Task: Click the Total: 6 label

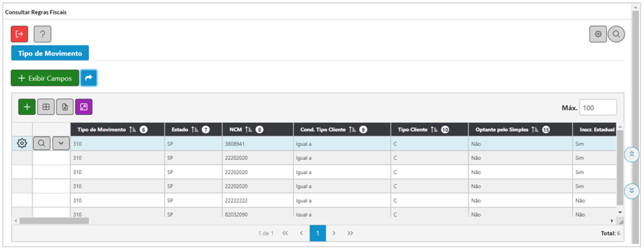Action: (x=610, y=233)
